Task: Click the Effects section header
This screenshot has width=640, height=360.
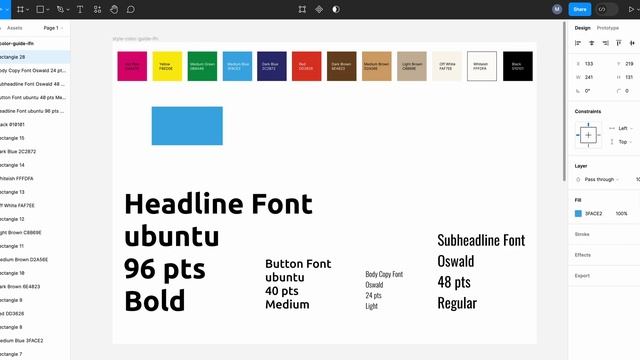Action: point(582,255)
